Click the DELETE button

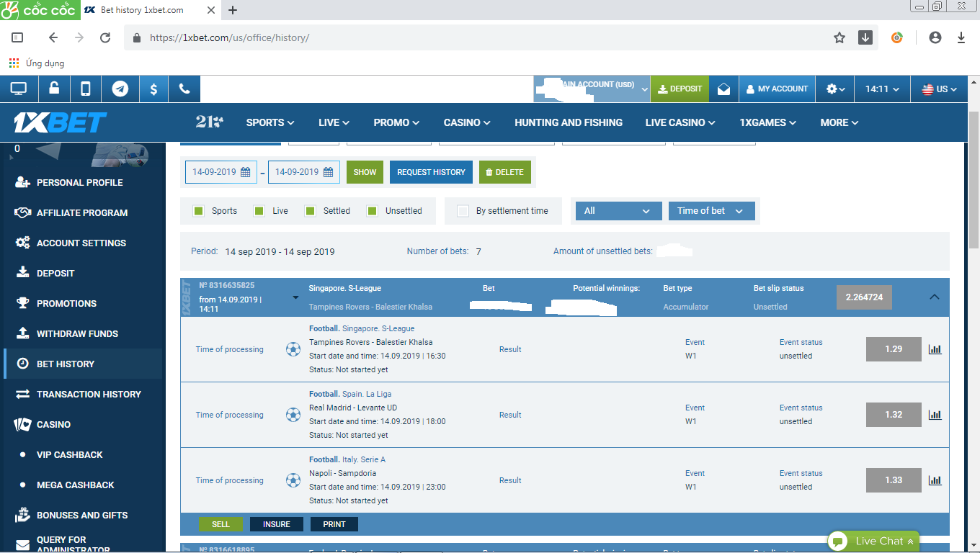pyautogui.click(x=504, y=172)
